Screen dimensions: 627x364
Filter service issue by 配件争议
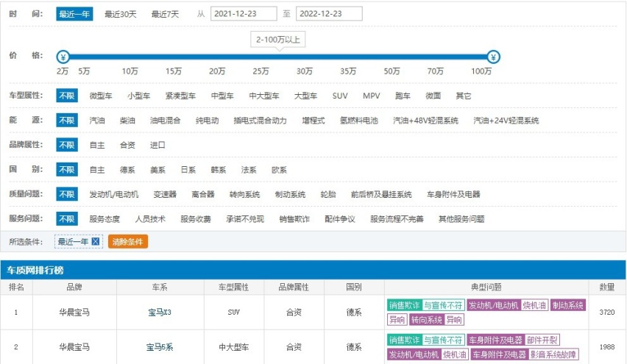[x=340, y=219]
